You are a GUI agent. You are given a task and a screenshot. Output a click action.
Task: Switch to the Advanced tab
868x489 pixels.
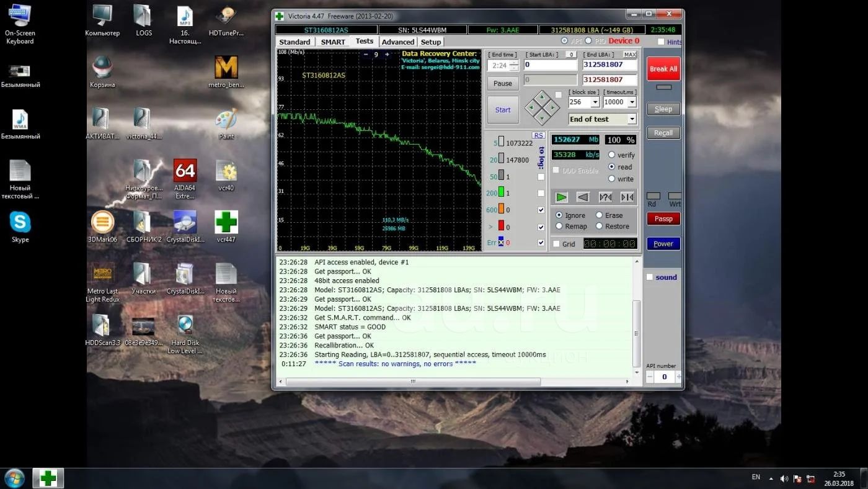(398, 42)
